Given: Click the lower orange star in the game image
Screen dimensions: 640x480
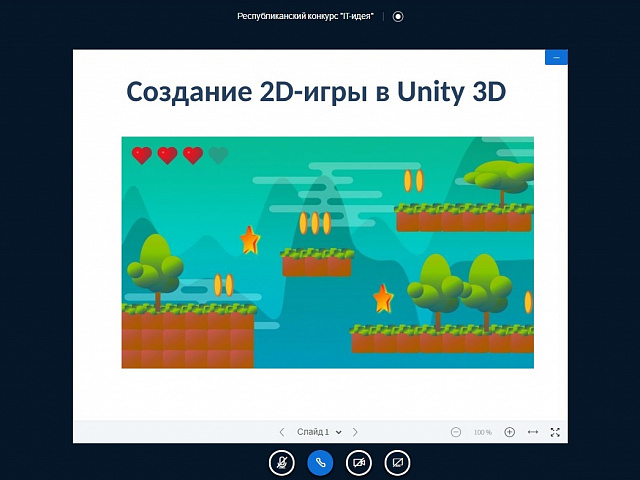Looking at the screenshot, I should tap(383, 298).
